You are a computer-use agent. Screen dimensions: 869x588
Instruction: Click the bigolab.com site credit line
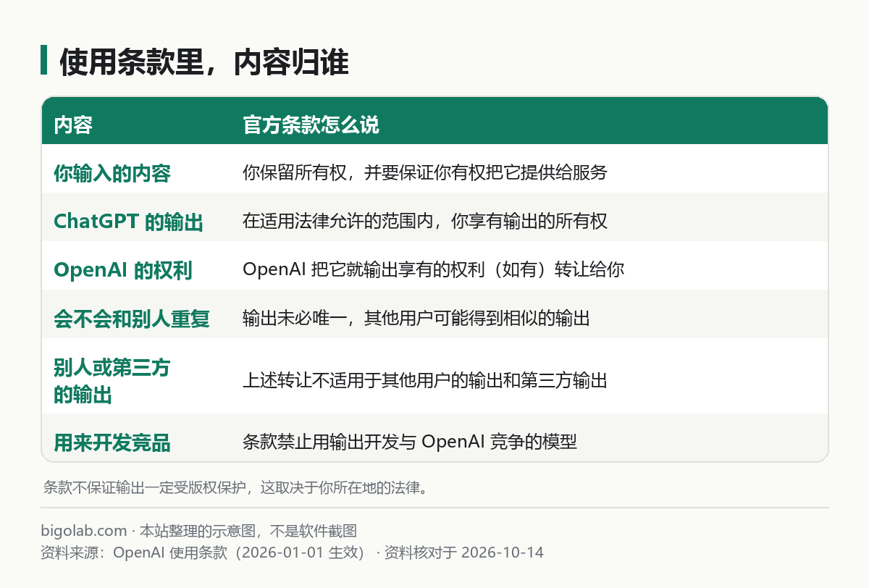pos(199,532)
